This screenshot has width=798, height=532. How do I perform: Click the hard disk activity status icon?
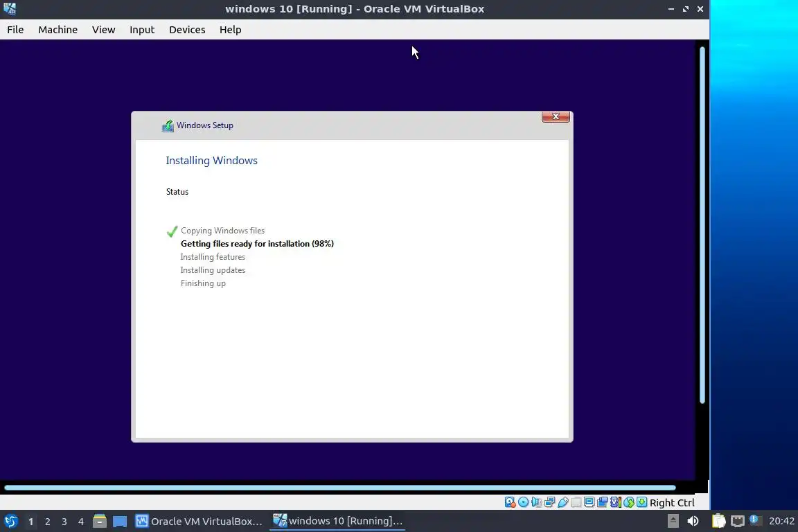click(510, 502)
